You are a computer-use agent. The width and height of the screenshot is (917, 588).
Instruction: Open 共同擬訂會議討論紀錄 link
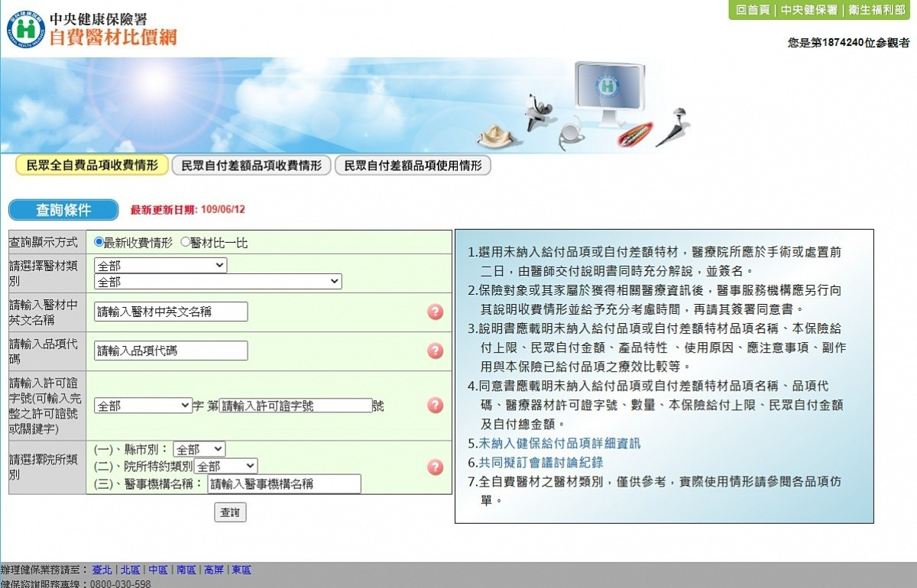coord(540,462)
